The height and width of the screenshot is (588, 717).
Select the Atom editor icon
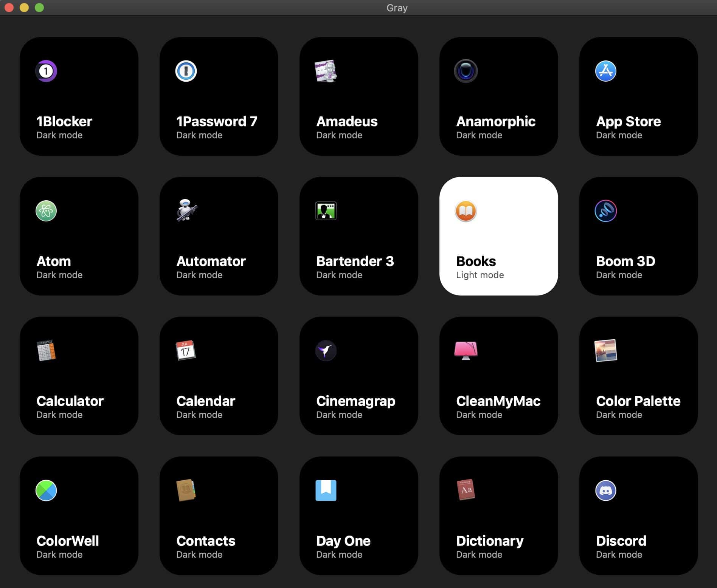tap(46, 211)
